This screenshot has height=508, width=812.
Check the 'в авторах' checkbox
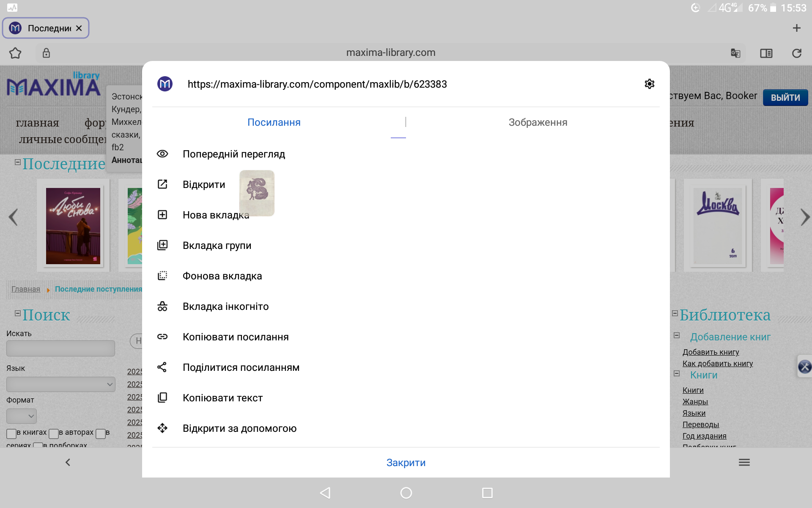point(54,433)
